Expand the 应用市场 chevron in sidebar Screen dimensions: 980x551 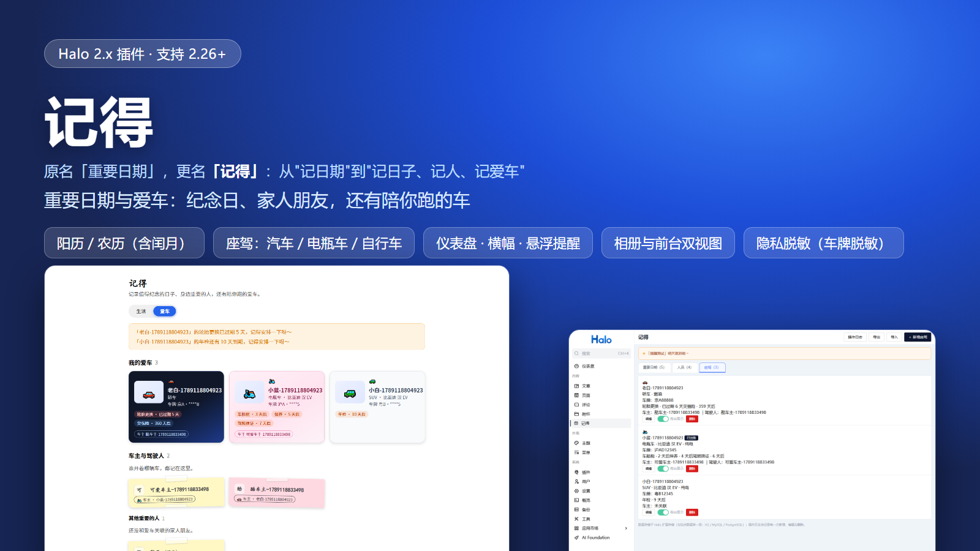tap(626, 528)
